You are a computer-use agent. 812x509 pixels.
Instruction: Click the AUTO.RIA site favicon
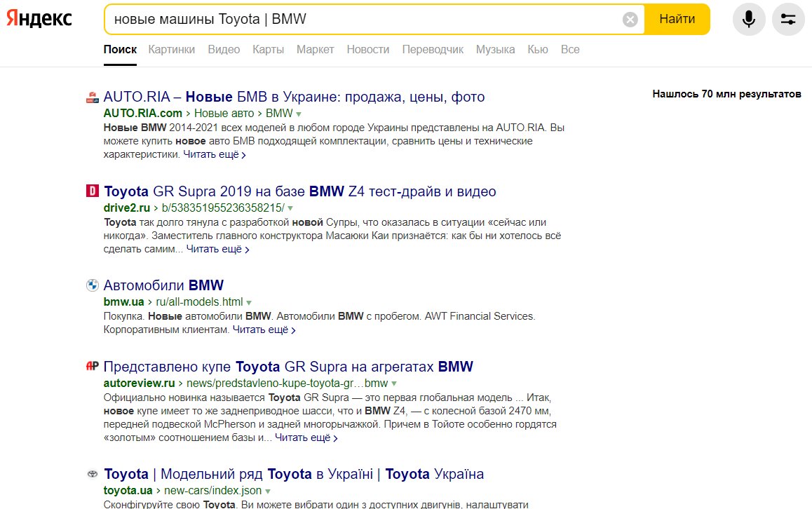click(x=92, y=97)
